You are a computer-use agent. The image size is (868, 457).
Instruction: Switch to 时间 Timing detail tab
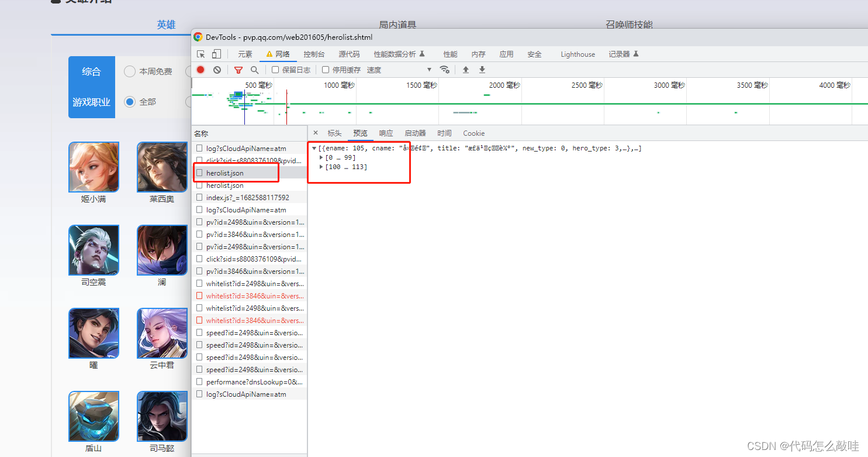[444, 133]
